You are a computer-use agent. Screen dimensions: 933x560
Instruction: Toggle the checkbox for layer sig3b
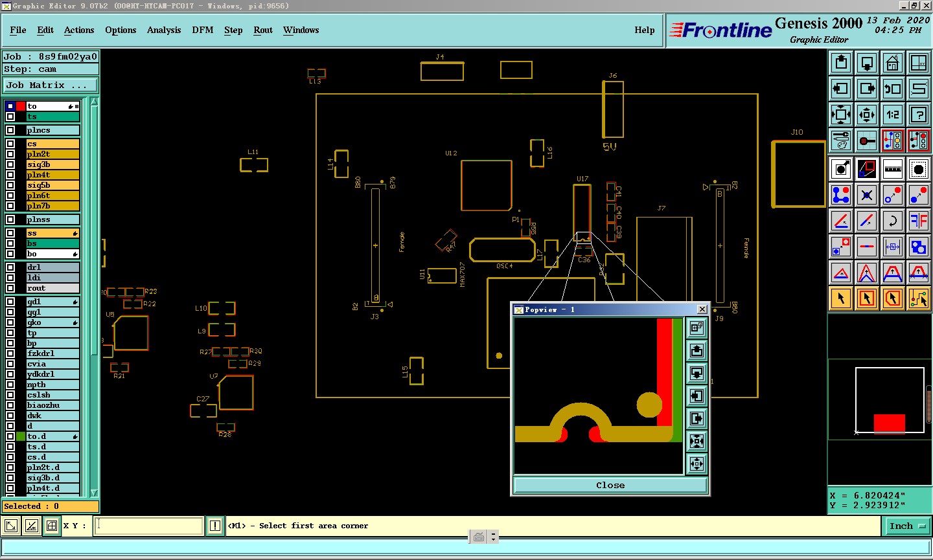(10, 164)
